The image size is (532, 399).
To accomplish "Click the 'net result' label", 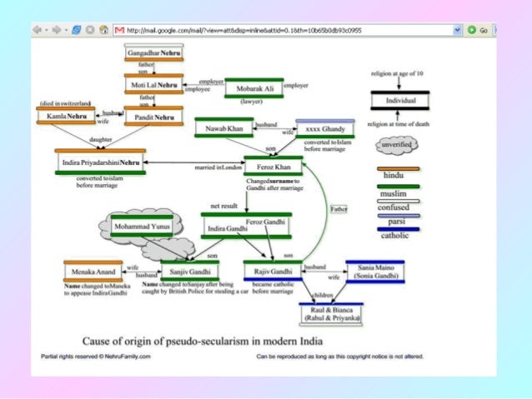I will tap(223, 206).
